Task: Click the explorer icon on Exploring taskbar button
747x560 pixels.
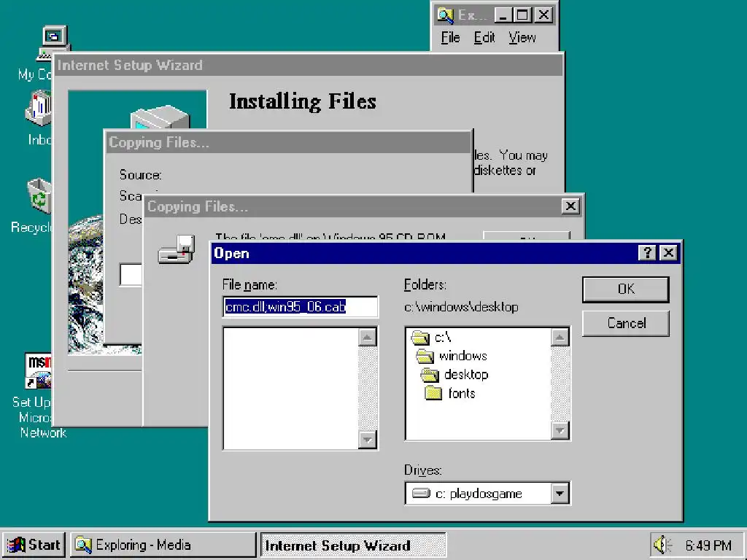Action: [x=83, y=545]
